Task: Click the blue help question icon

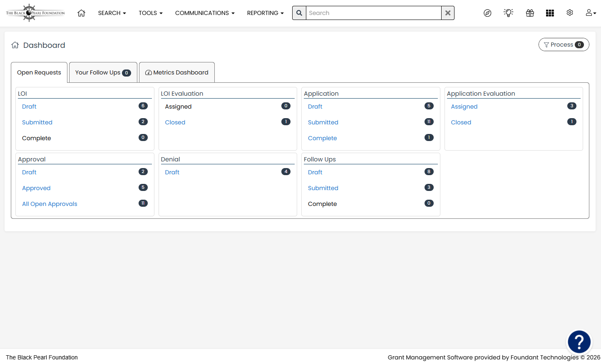Action: (579, 342)
